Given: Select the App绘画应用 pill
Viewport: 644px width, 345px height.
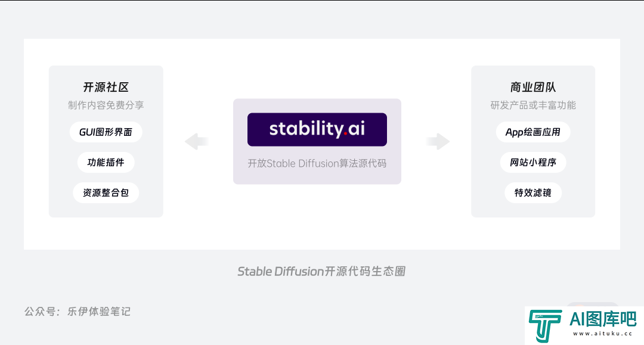Looking at the screenshot, I should (x=533, y=132).
